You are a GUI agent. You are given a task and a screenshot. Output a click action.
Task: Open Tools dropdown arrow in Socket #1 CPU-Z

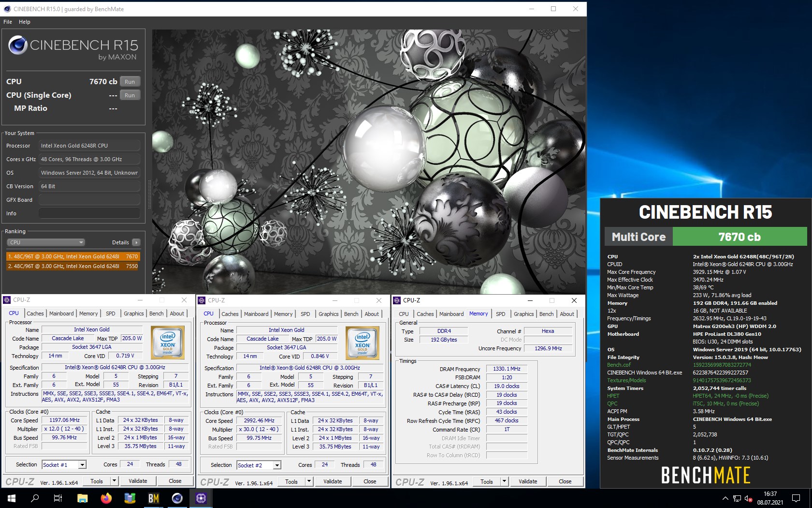[115, 481]
